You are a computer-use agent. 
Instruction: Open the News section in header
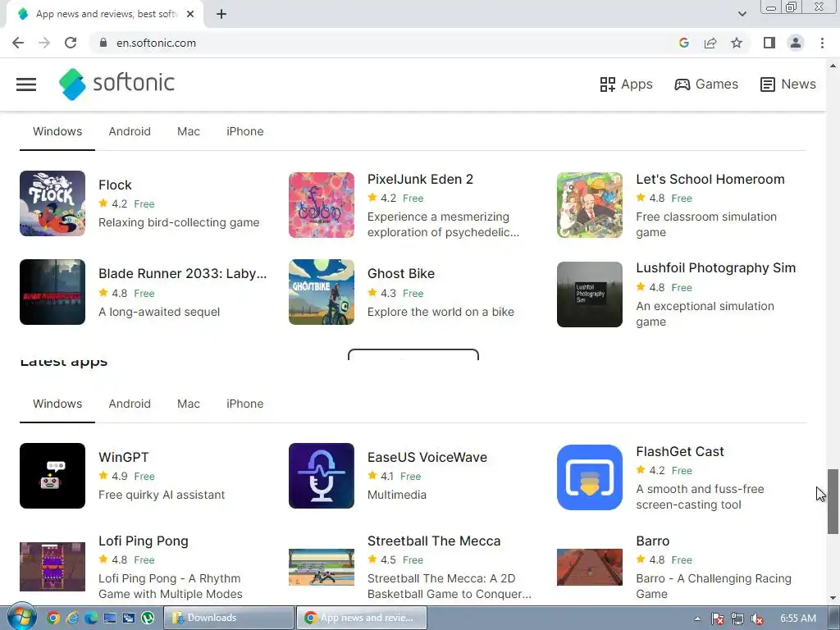(x=788, y=84)
